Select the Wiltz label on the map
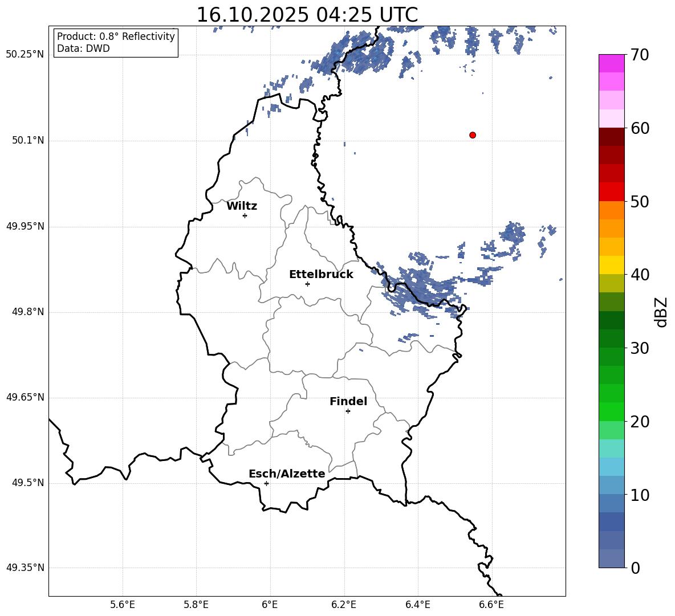 (242, 206)
